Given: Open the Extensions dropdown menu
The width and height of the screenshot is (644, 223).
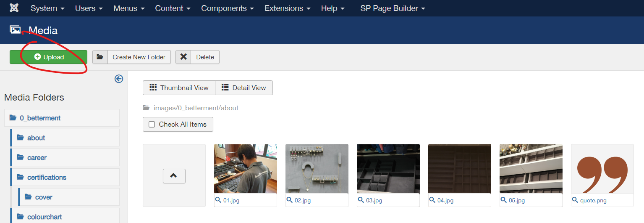Looking at the screenshot, I should click(288, 8).
